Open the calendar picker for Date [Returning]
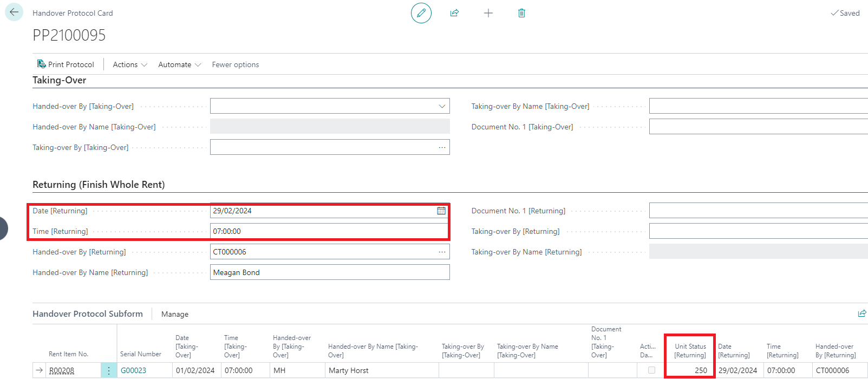Screen dimensions: 868x379 click(441, 211)
